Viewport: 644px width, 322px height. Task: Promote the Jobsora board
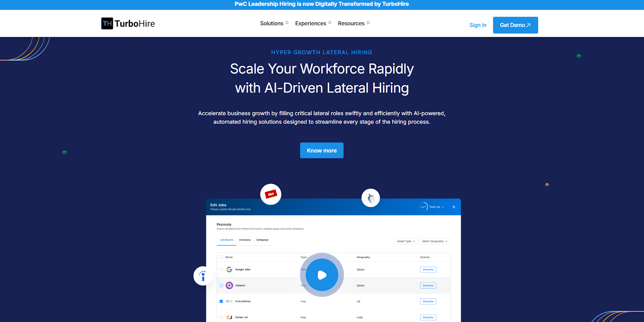click(428, 285)
